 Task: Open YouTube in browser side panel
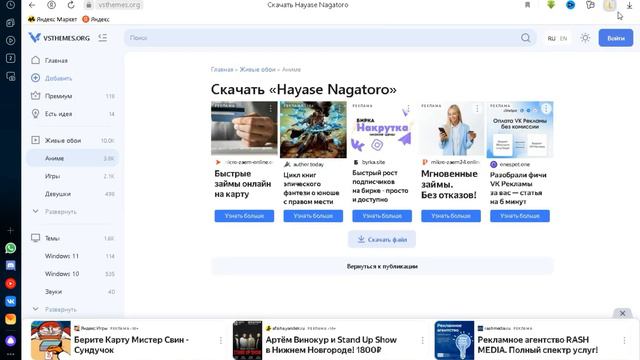click(11, 283)
